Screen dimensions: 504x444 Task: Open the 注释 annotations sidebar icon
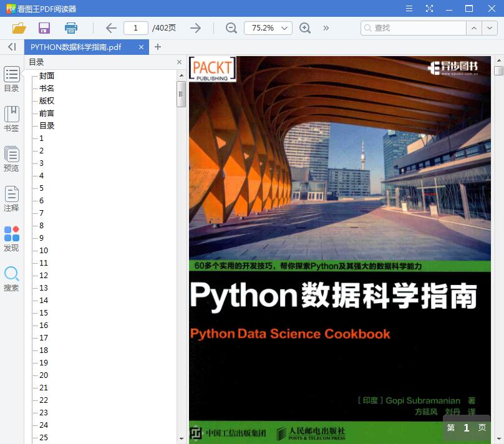point(12,198)
